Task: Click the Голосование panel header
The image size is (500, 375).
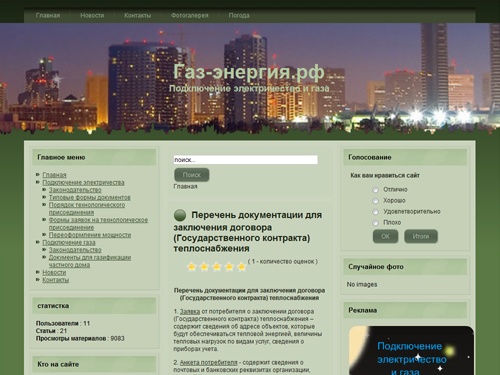Action: 405,157
